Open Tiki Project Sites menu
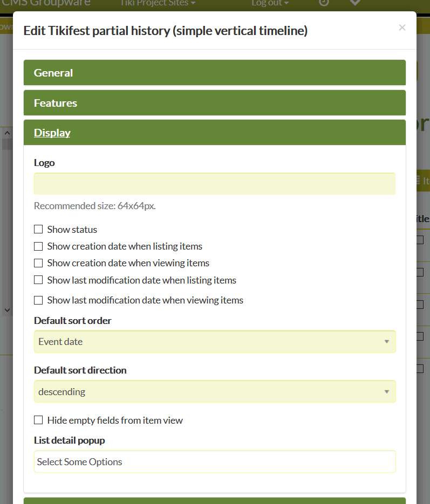This screenshot has height=504, width=430. tap(158, 3)
